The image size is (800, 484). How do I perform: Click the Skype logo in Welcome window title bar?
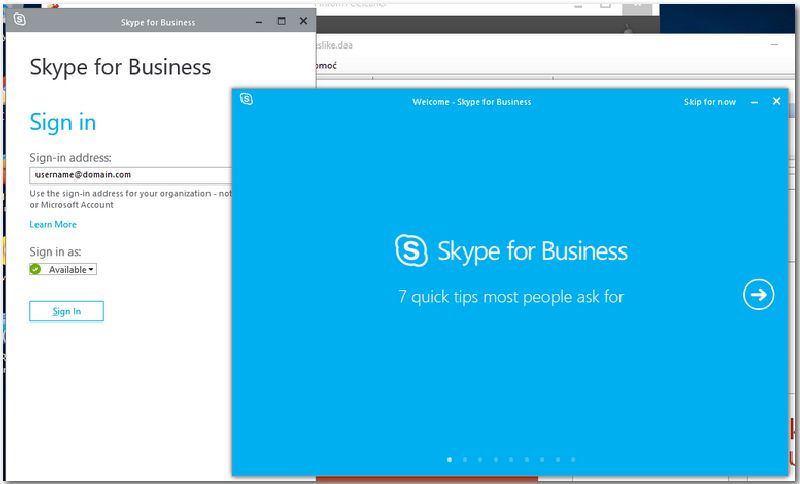246,99
